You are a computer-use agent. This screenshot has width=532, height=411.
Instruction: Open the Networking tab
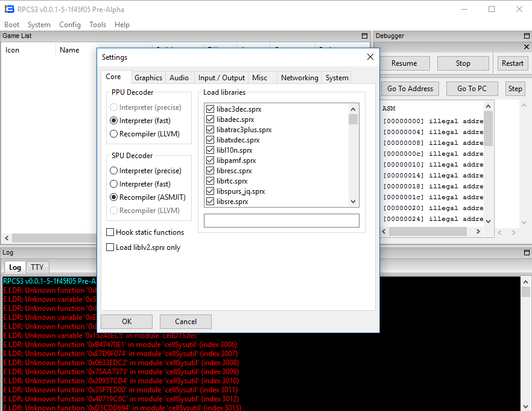click(x=299, y=78)
